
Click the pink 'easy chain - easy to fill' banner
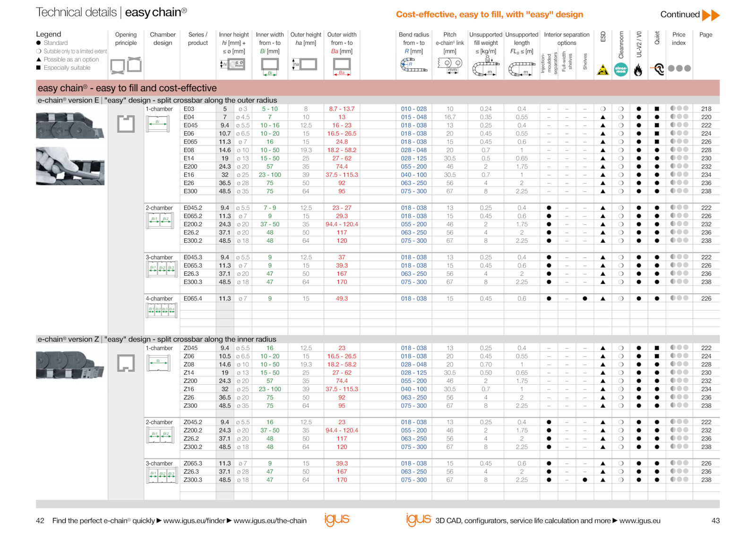click(378, 88)
